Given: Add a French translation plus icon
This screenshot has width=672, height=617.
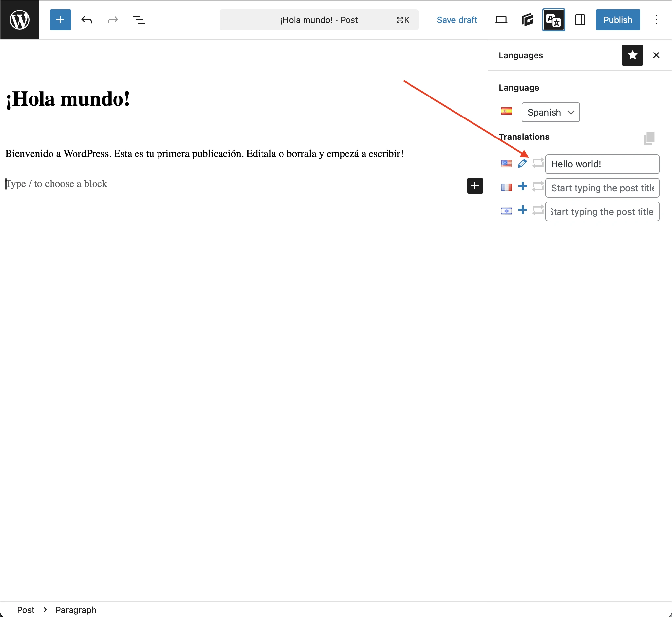Looking at the screenshot, I should (522, 186).
